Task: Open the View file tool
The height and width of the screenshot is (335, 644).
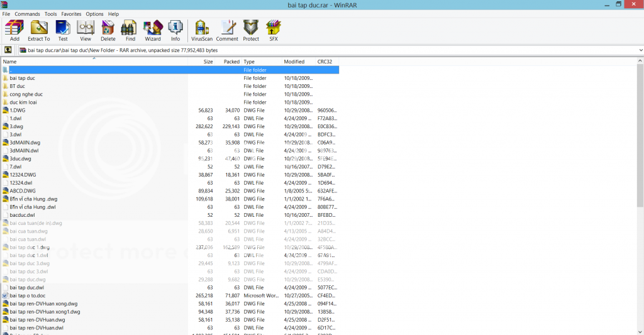Action: coord(86,30)
